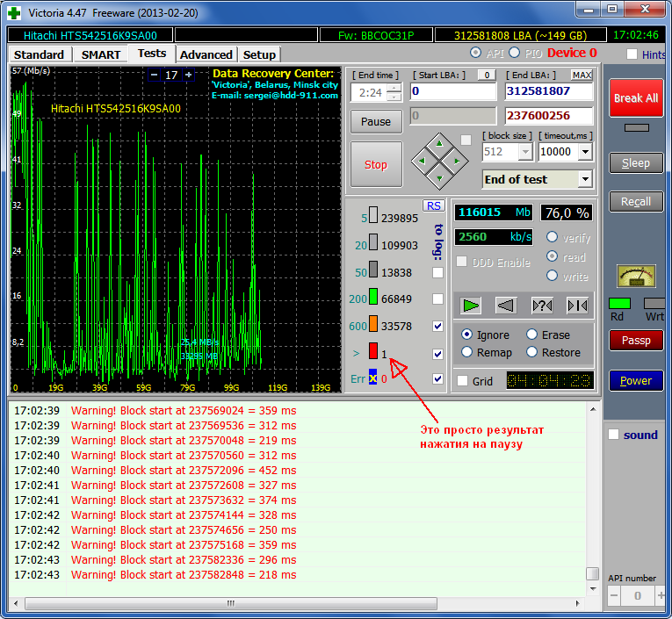Screen dimensions: 672x619
Task: Uncheck the to-log checkbox for 600 ms blocks
Action: 438,327
